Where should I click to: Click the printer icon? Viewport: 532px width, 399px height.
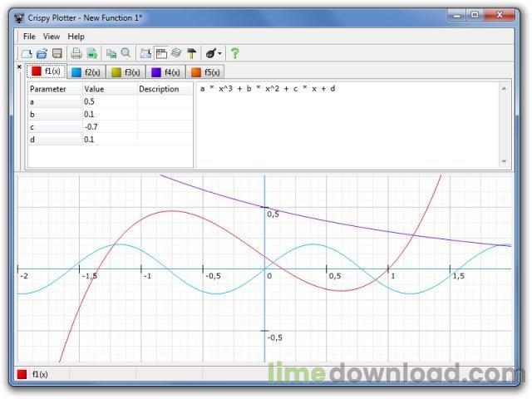coord(76,53)
